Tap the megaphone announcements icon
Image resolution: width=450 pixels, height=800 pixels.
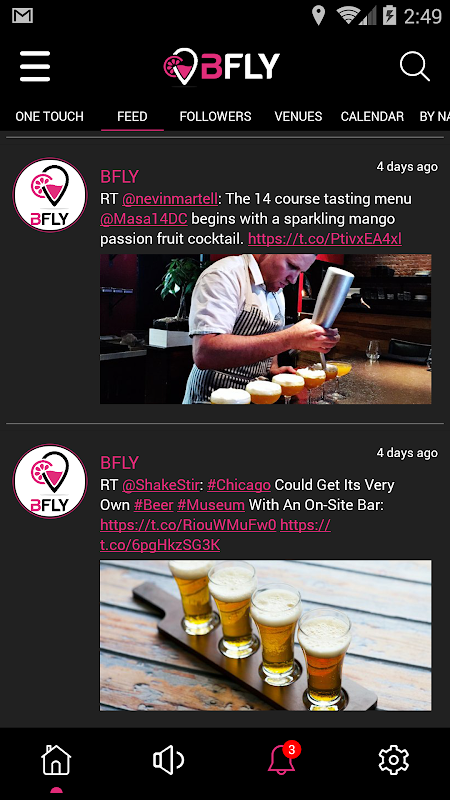[x=169, y=760]
